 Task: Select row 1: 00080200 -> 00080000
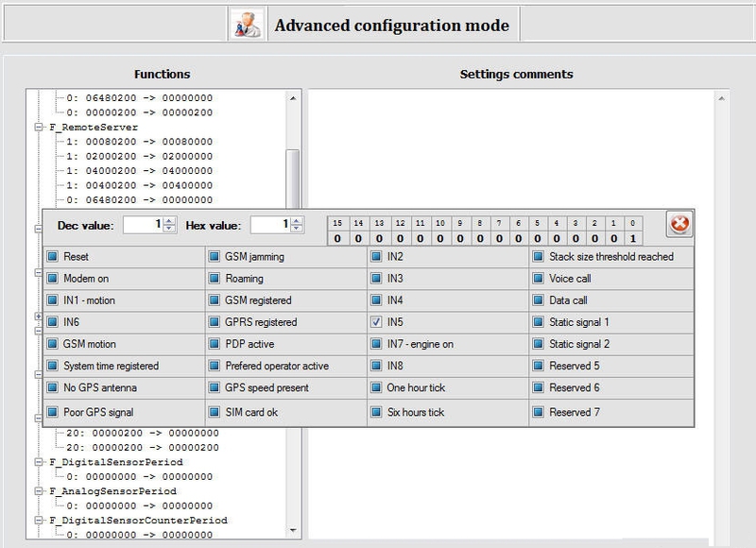coord(139,142)
